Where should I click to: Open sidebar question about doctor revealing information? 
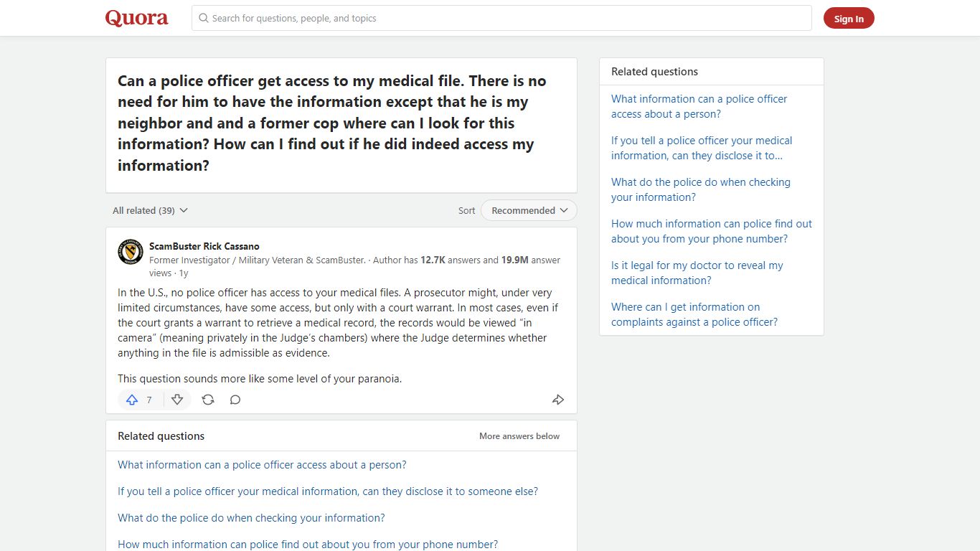pos(697,273)
